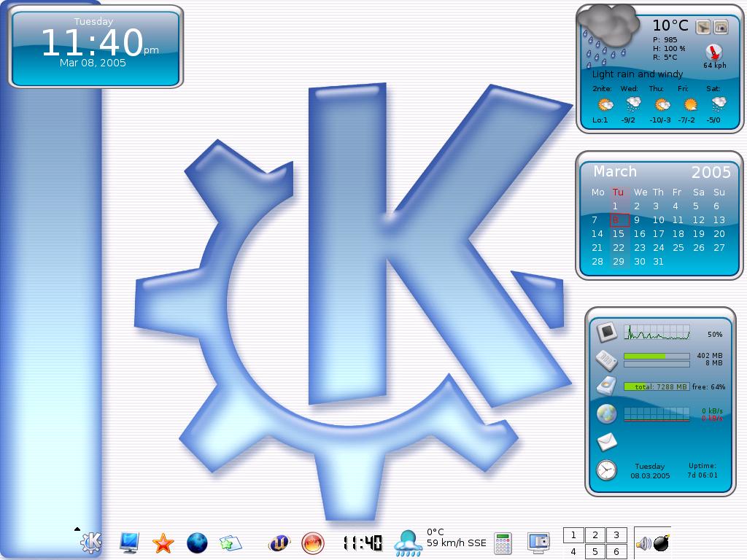Image resolution: width=747 pixels, height=560 pixels.
Task: Click the 10°C temperature reading
Action: point(670,26)
